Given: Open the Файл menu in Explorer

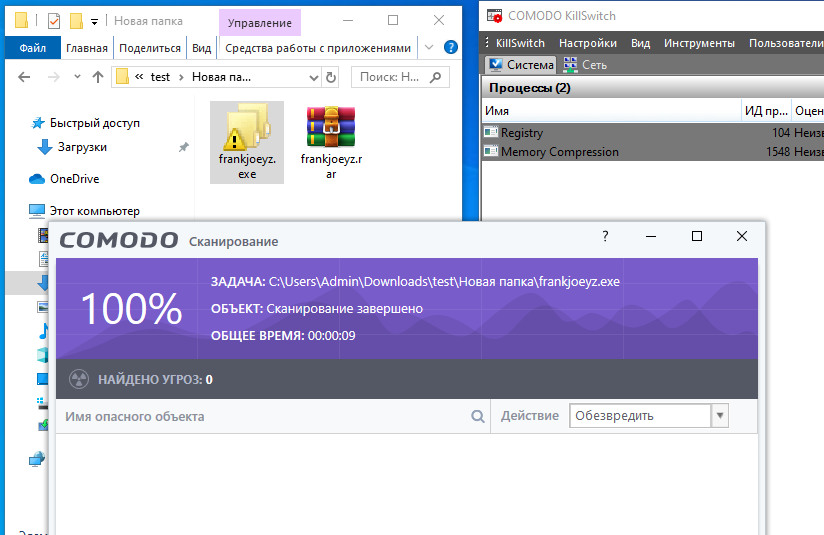Looking at the screenshot, I should (33, 48).
